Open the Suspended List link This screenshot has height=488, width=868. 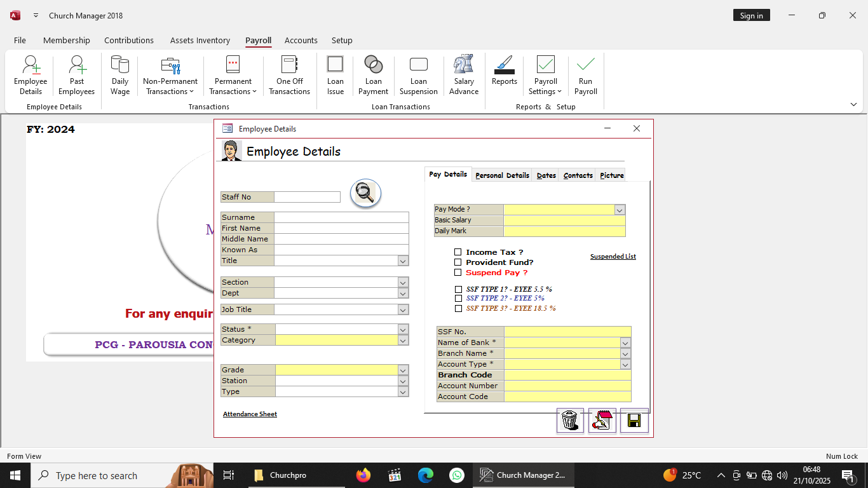click(x=613, y=257)
